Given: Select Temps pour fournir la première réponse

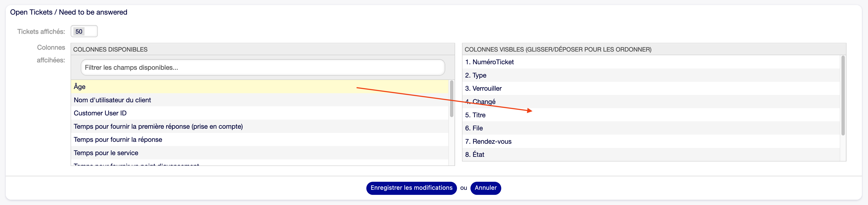Looking at the screenshot, I should [x=158, y=126].
